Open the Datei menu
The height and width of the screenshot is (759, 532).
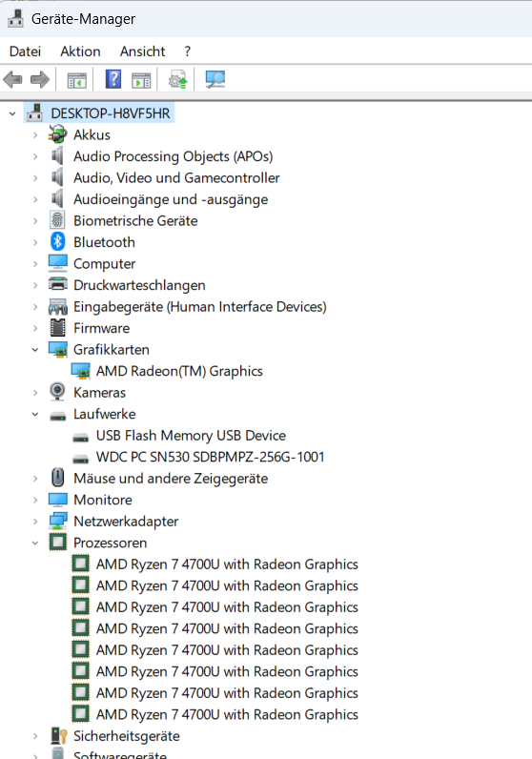pyautogui.click(x=25, y=51)
